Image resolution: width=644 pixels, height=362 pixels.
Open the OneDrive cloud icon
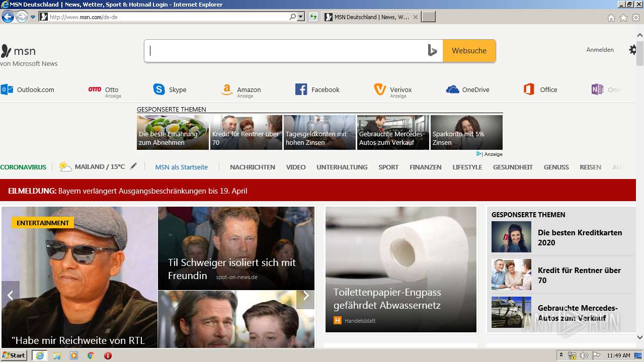pos(452,89)
